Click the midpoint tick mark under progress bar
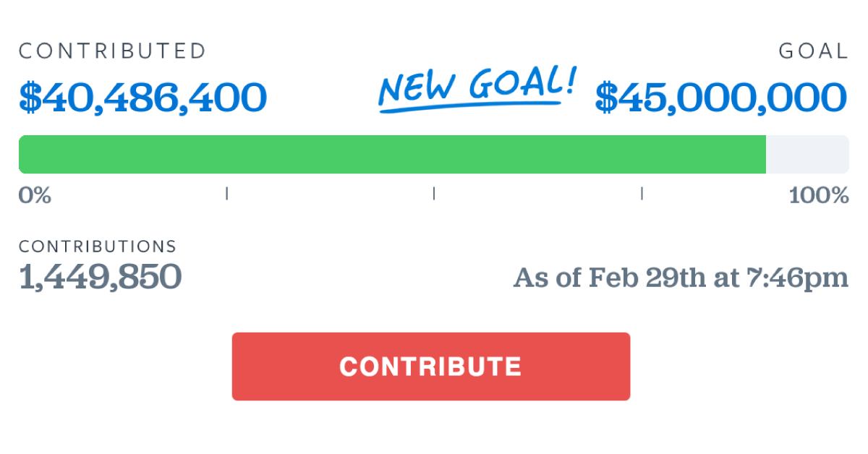Image resolution: width=868 pixels, height=454 pixels. point(434,193)
